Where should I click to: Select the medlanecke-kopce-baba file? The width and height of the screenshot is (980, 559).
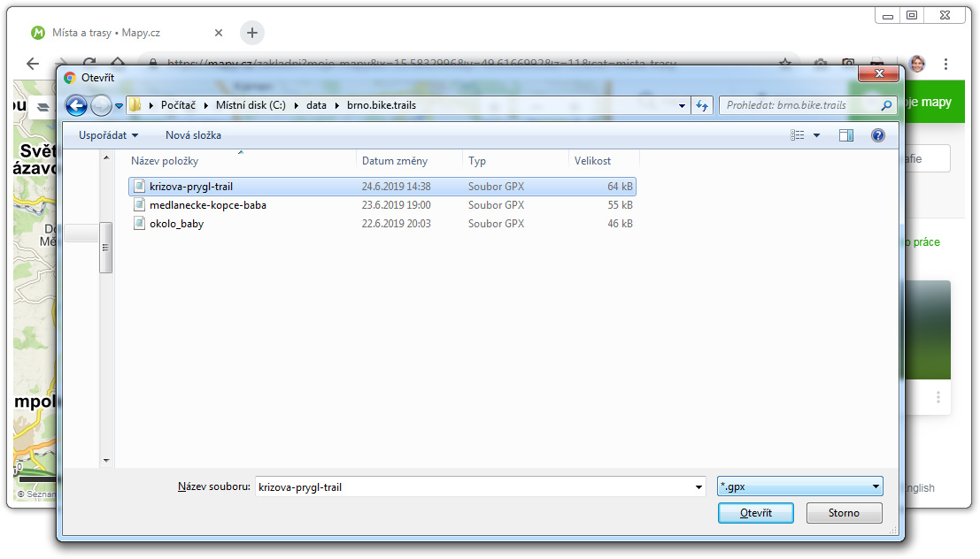(207, 205)
